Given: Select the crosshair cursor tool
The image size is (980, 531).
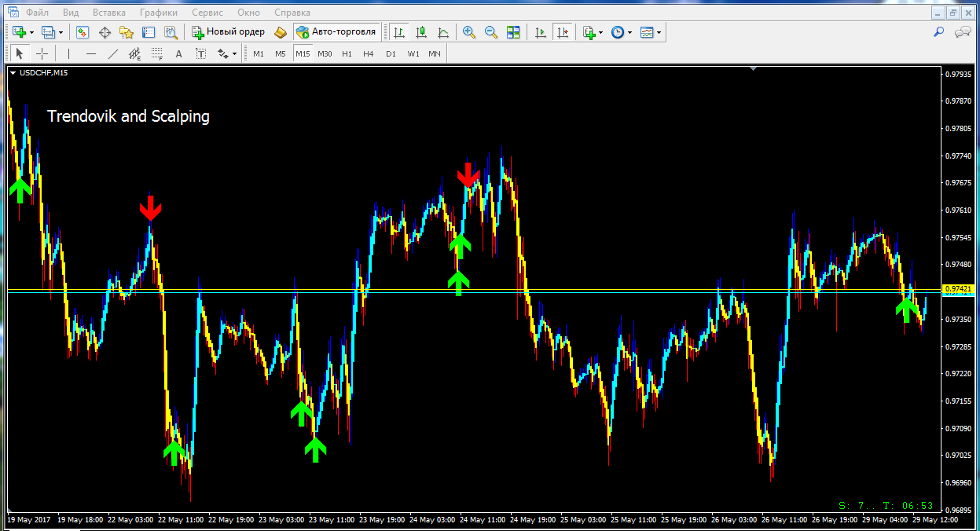Looking at the screenshot, I should click(x=42, y=53).
